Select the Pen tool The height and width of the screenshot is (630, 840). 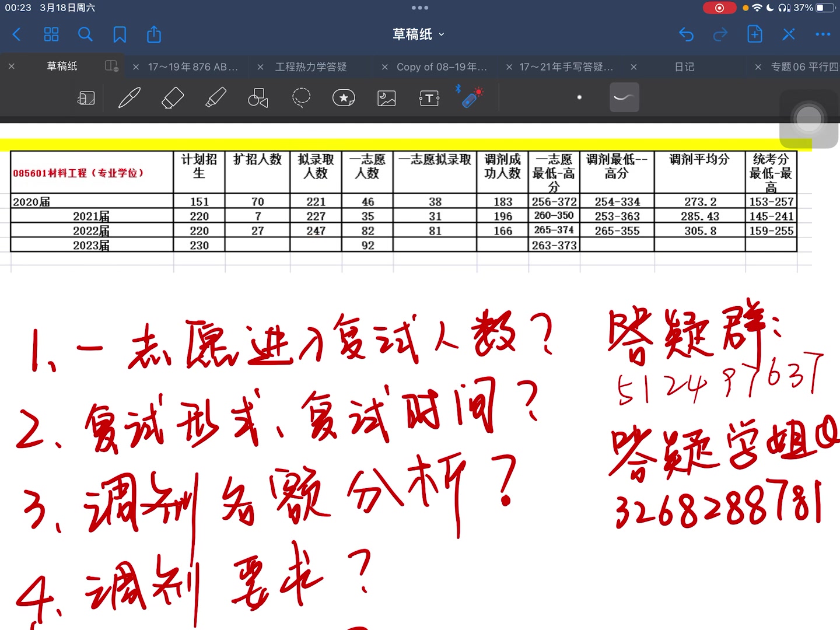(129, 97)
